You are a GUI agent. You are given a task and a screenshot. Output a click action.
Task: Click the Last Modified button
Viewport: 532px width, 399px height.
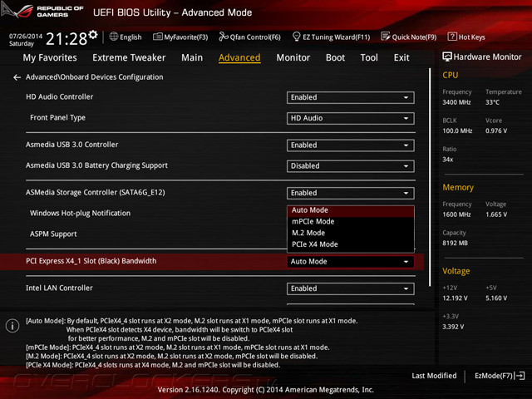click(x=434, y=376)
